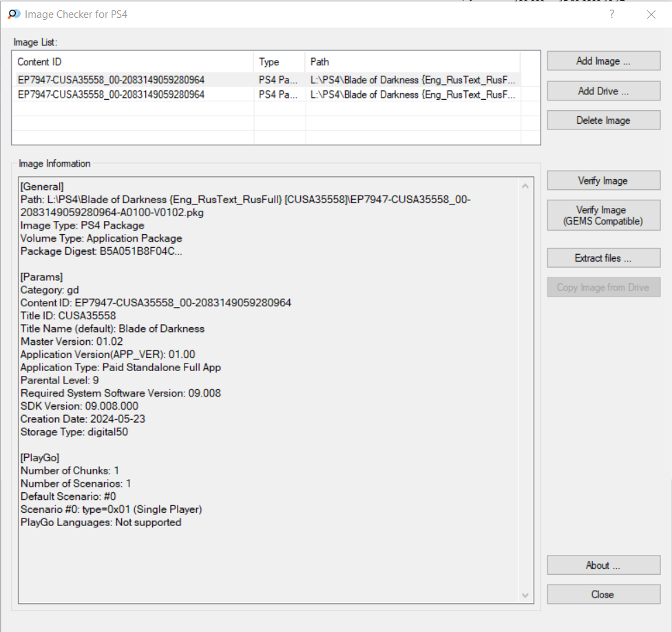Click the Image Checker app icon in title bar
Image resolution: width=672 pixels, height=632 pixels.
pyautogui.click(x=14, y=14)
